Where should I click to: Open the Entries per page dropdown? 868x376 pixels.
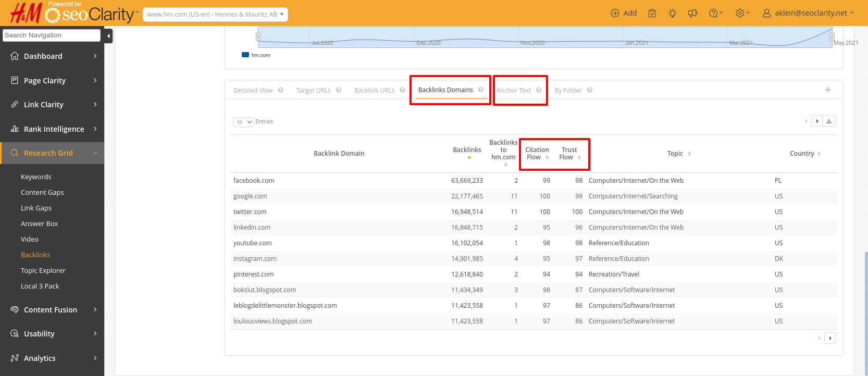(x=243, y=122)
